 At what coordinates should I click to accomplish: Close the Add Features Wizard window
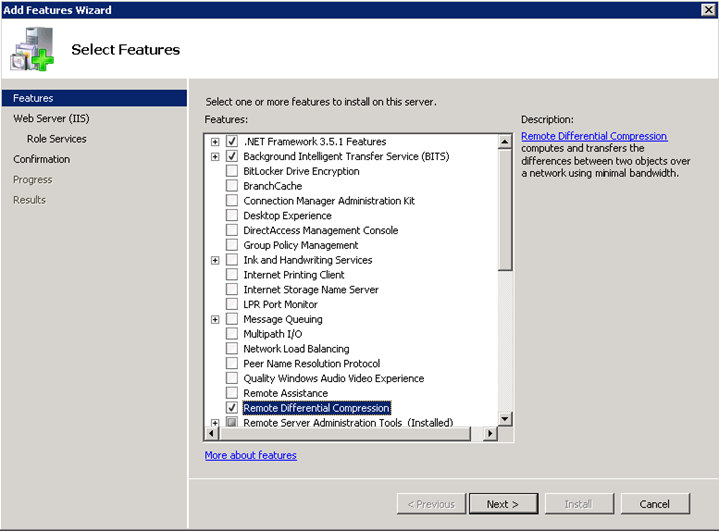[708, 10]
